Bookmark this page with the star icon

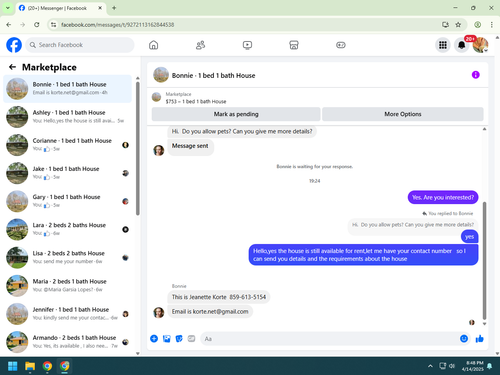pos(458,25)
